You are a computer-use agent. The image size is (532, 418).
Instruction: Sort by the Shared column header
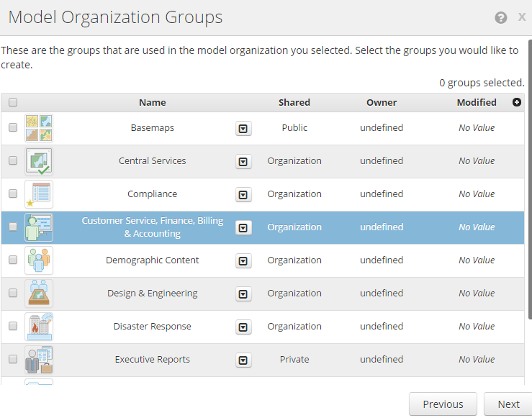pyautogui.click(x=294, y=102)
